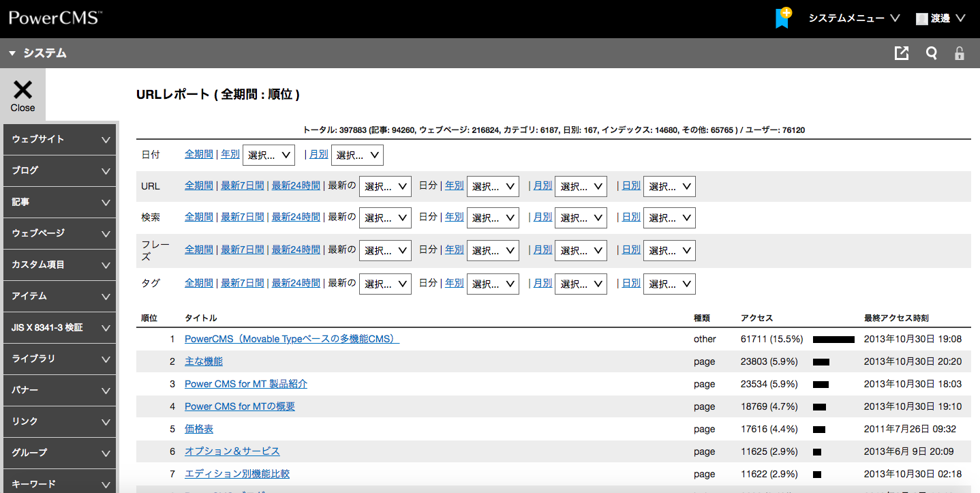Click the 最終アクセス時刻 column header
980x493 pixels.
tap(896, 318)
